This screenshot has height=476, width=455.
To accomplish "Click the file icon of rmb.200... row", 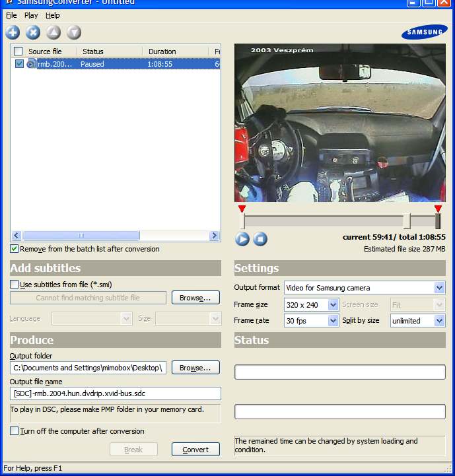I will pyautogui.click(x=31, y=64).
